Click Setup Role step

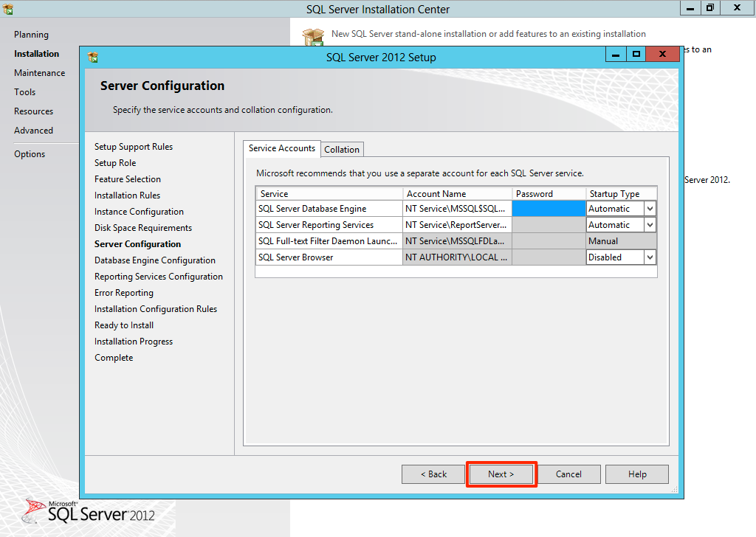point(115,163)
